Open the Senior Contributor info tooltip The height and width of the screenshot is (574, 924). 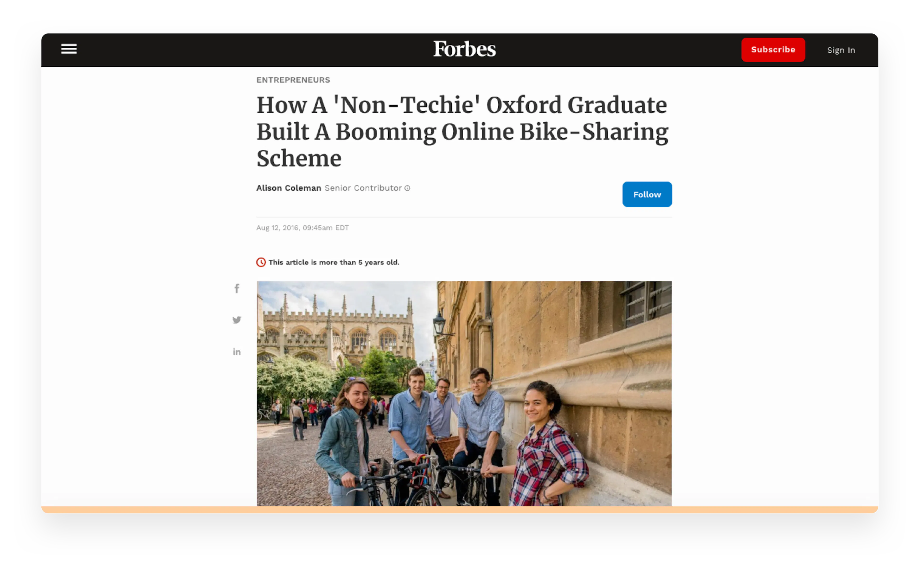coord(407,188)
